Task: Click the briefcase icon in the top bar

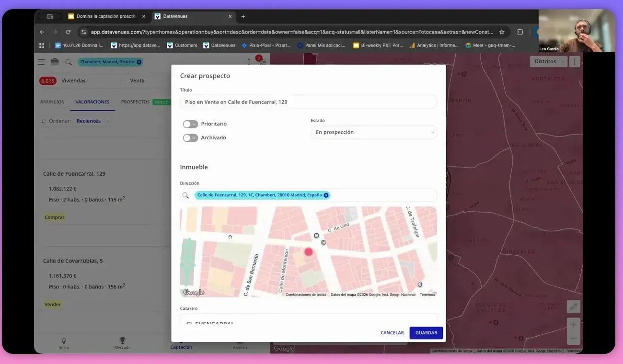Action: click(x=55, y=62)
